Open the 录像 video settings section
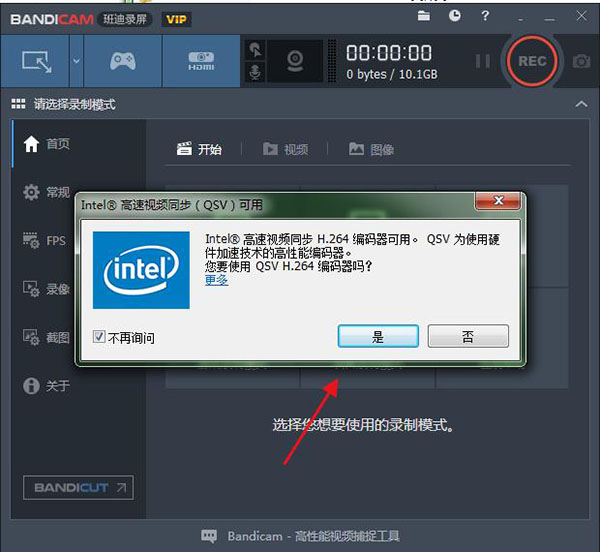 point(46,289)
